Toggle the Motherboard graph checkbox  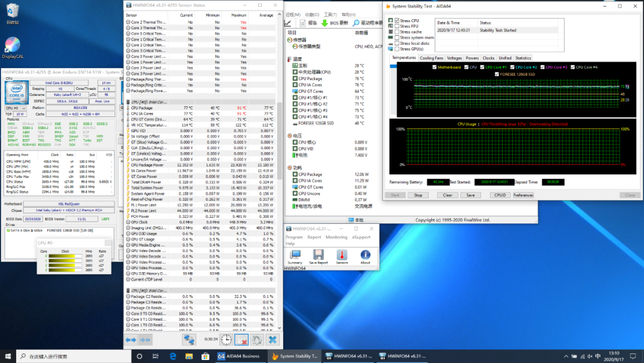(x=435, y=67)
